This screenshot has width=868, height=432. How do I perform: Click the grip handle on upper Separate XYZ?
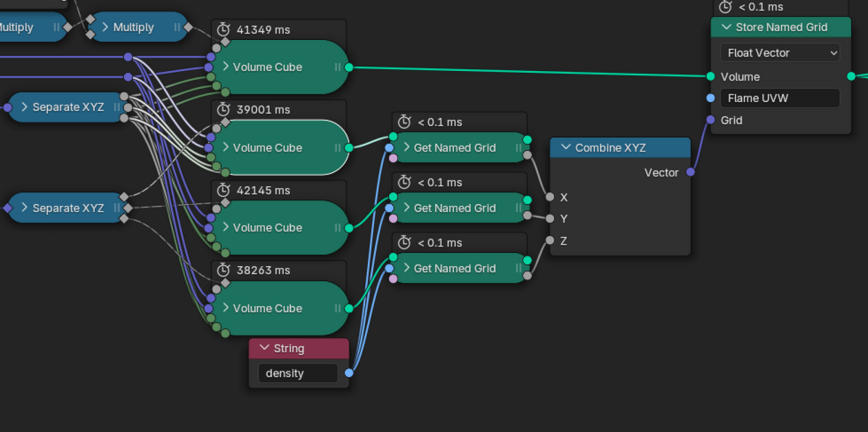click(x=117, y=107)
